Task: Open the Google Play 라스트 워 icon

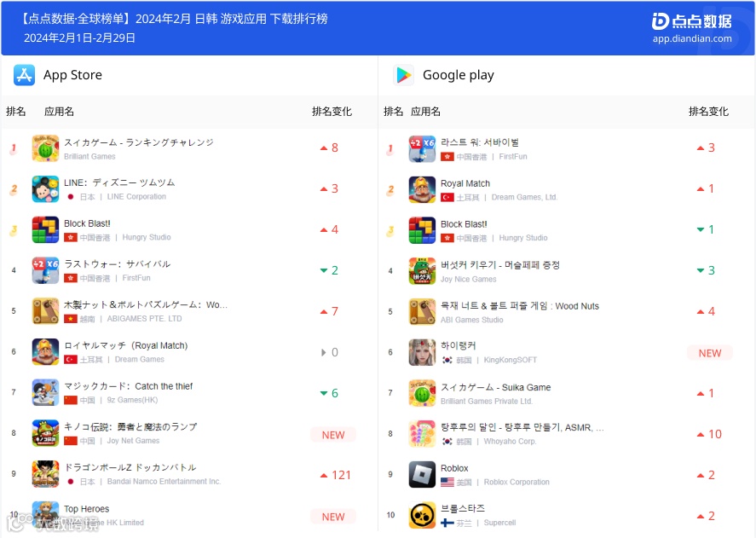Action: pyautogui.click(x=422, y=148)
